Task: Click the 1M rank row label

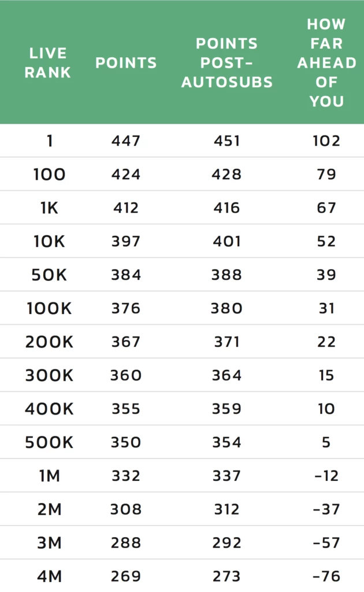Action: (50, 476)
